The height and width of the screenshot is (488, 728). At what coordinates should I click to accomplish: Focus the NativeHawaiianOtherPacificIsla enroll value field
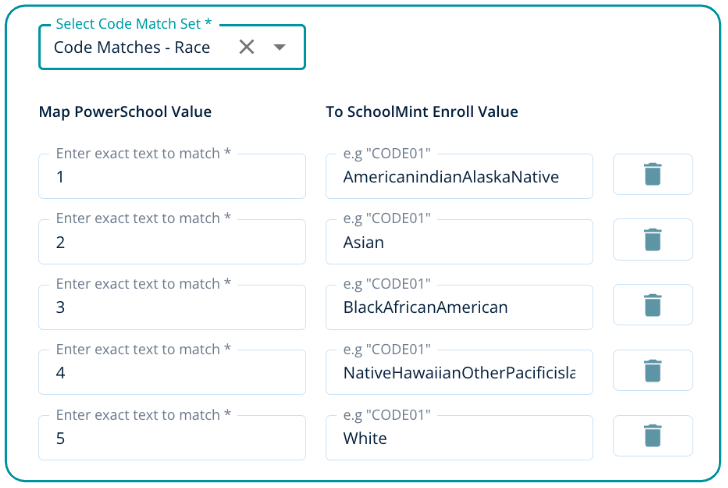(459, 374)
